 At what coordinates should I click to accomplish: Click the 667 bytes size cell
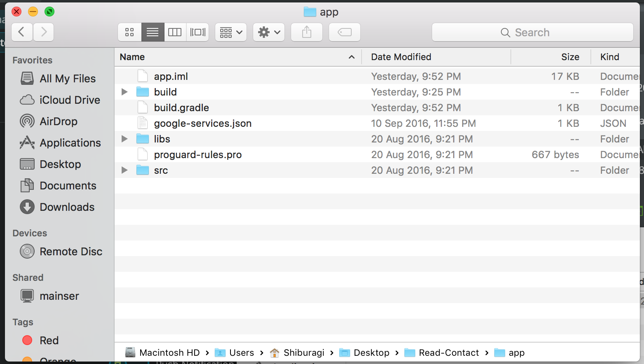click(x=555, y=155)
